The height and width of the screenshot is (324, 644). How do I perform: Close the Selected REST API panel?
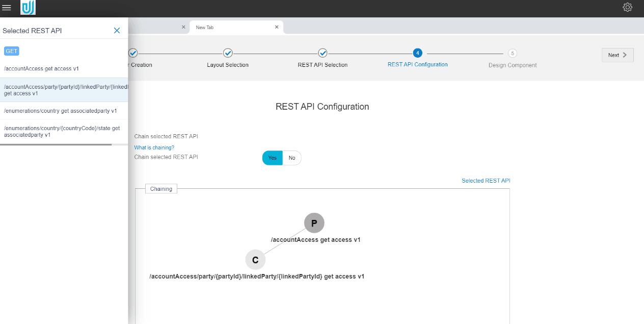click(117, 31)
